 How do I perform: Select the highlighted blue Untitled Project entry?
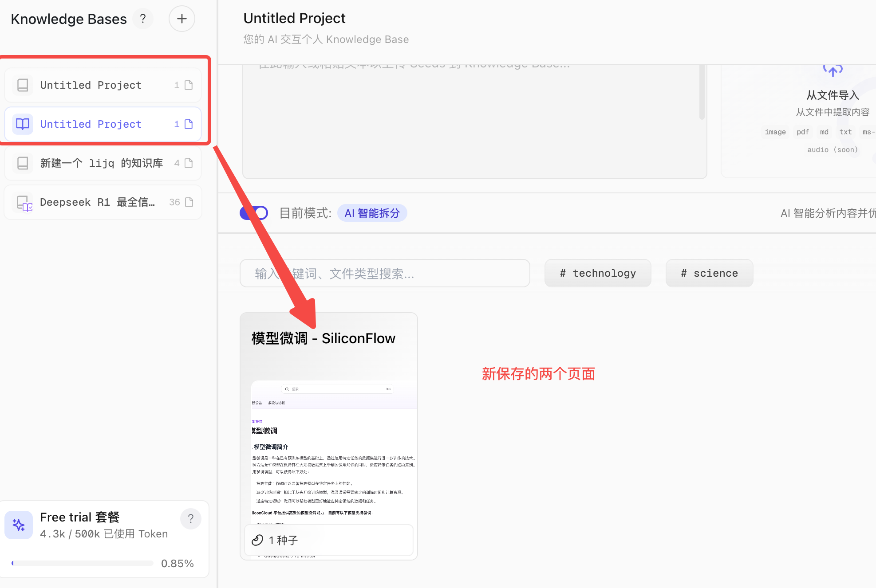coord(103,124)
